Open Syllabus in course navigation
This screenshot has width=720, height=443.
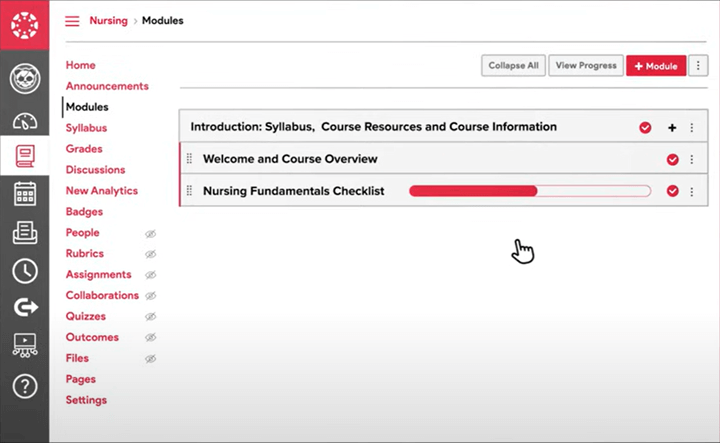[x=86, y=128]
